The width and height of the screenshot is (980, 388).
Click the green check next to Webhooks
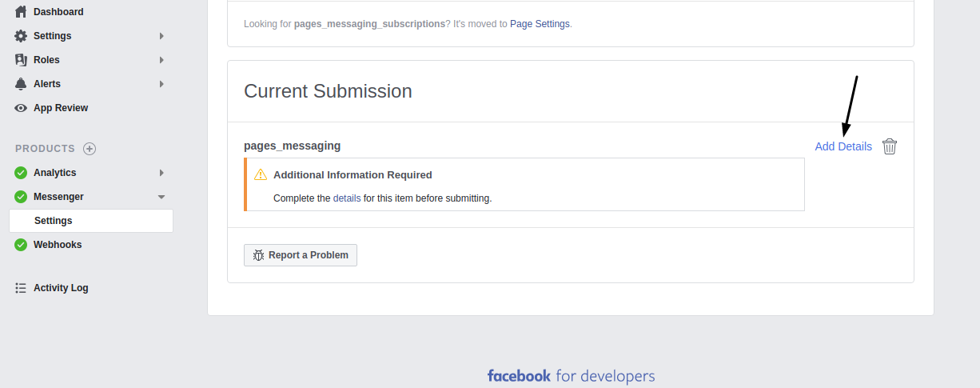tap(21, 245)
